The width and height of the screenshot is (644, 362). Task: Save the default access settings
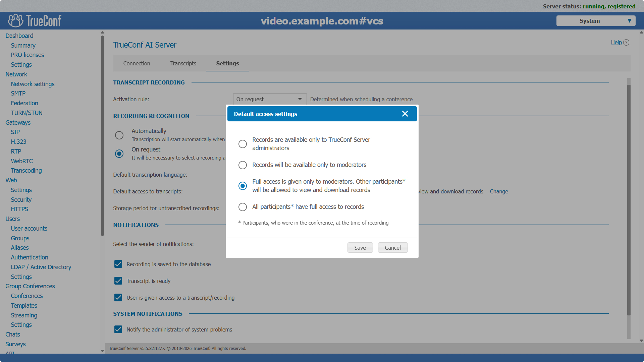point(360,248)
